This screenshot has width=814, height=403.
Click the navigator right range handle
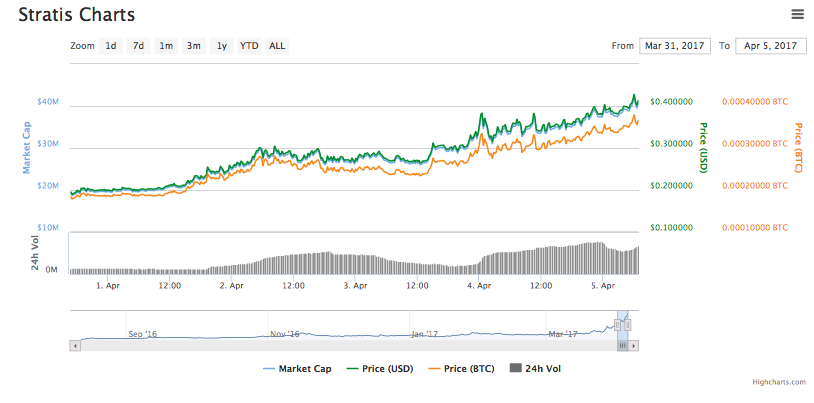click(628, 325)
